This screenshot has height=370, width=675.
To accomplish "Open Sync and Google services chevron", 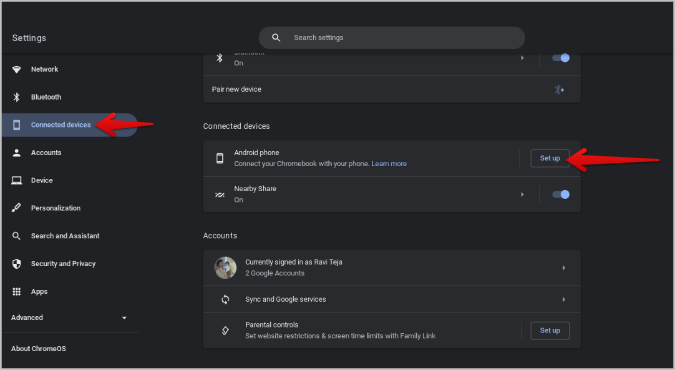I will pos(564,299).
